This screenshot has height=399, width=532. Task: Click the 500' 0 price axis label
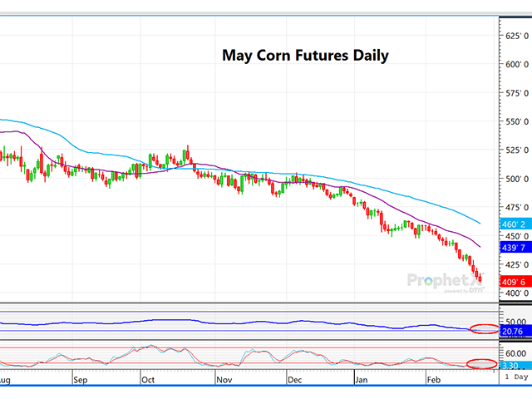click(x=517, y=179)
